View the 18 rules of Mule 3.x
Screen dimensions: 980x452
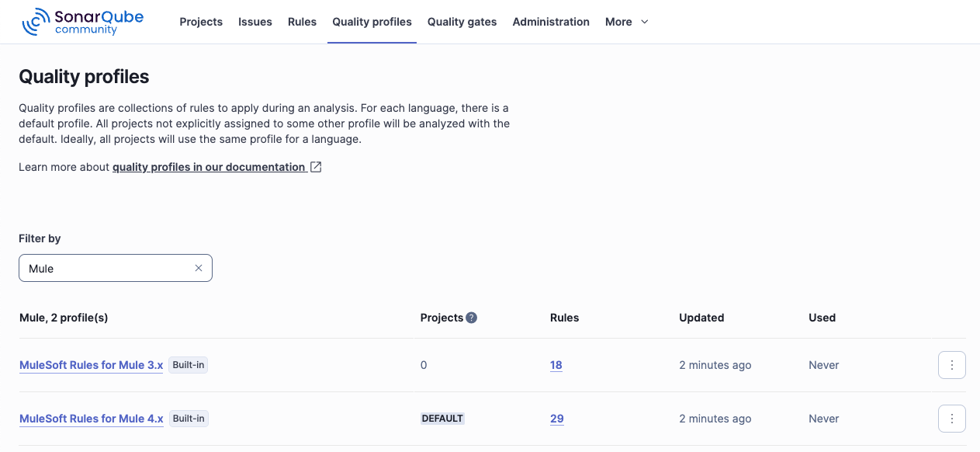[556, 365]
